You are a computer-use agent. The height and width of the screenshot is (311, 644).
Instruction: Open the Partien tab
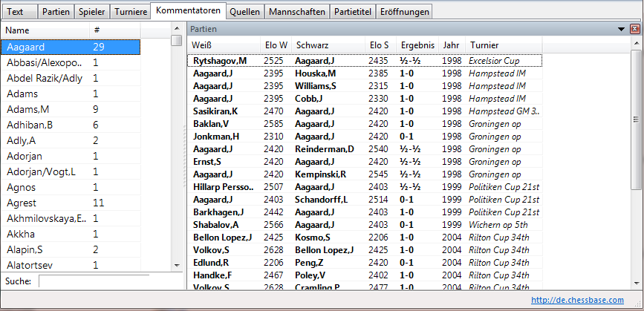pos(56,12)
